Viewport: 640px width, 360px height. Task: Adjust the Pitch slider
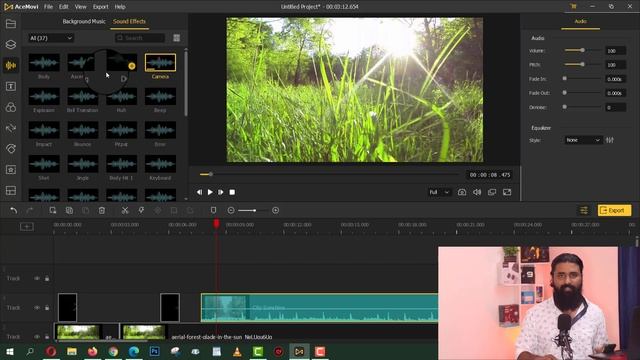[582, 64]
